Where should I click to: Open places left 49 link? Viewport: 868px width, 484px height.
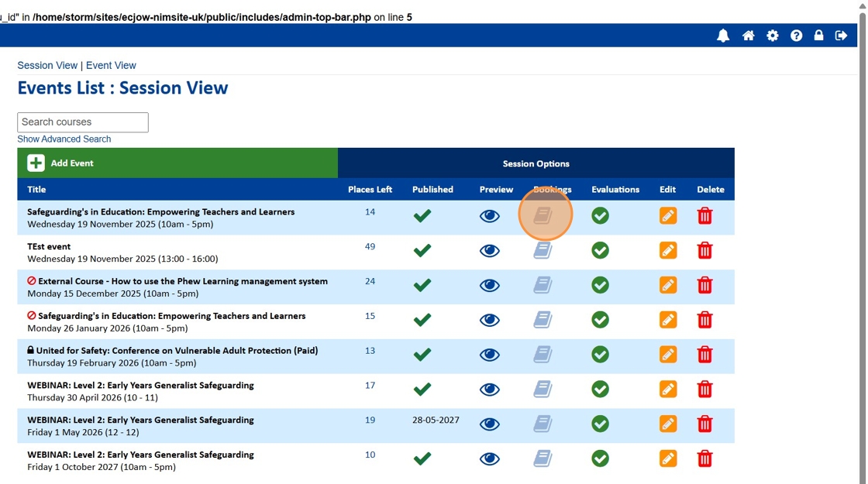370,247
